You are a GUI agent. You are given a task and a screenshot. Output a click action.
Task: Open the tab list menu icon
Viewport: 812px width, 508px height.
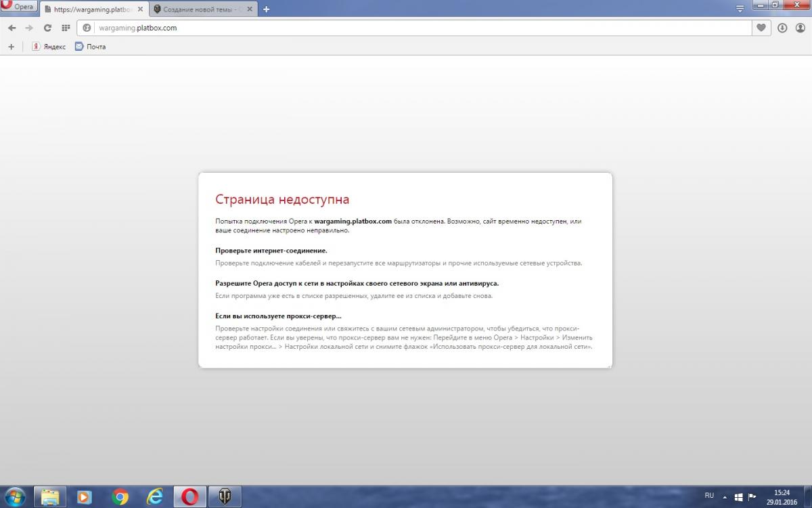pos(740,9)
